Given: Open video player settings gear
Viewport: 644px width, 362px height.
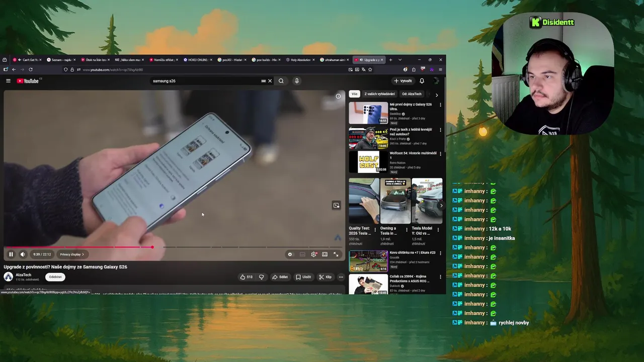Looking at the screenshot, I should 314,254.
